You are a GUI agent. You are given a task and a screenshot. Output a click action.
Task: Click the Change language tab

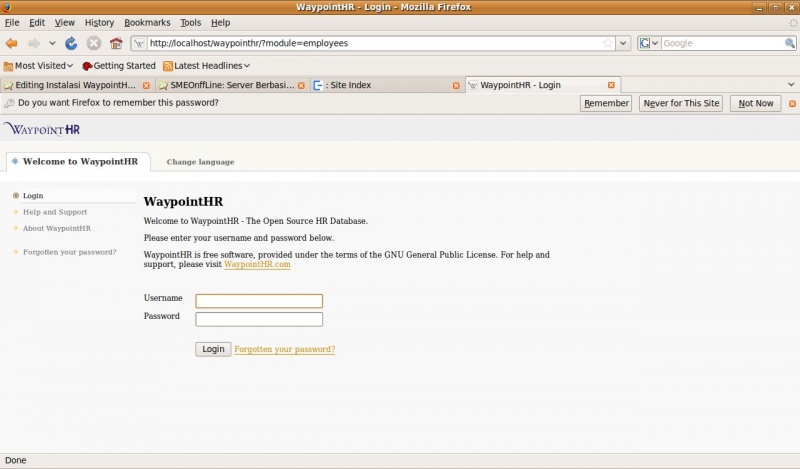pyautogui.click(x=200, y=162)
